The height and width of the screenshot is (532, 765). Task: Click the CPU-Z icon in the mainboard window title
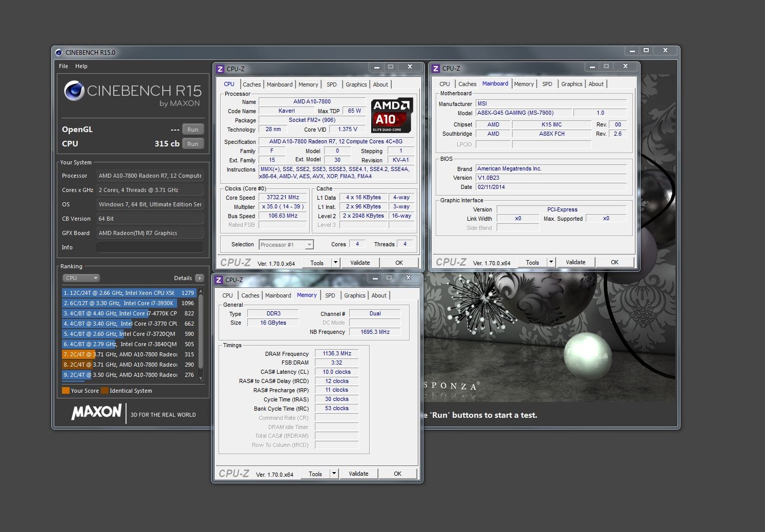click(x=436, y=68)
